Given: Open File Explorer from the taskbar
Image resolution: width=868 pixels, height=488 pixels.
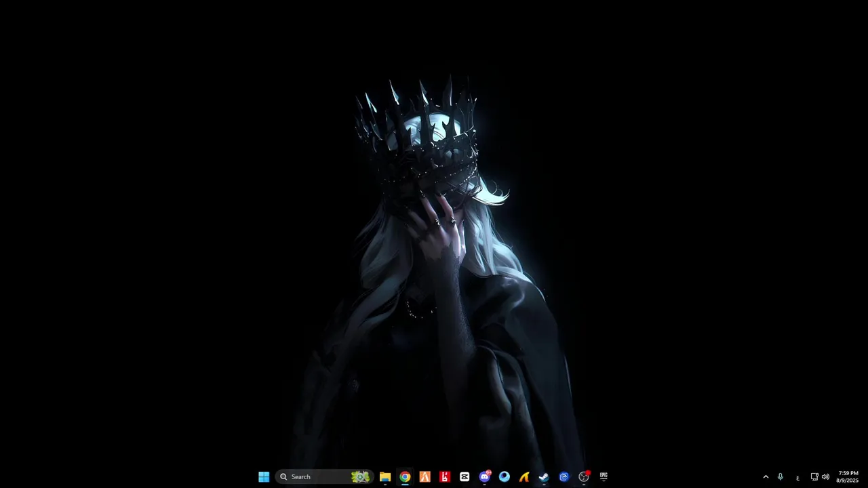Looking at the screenshot, I should click(385, 476).
